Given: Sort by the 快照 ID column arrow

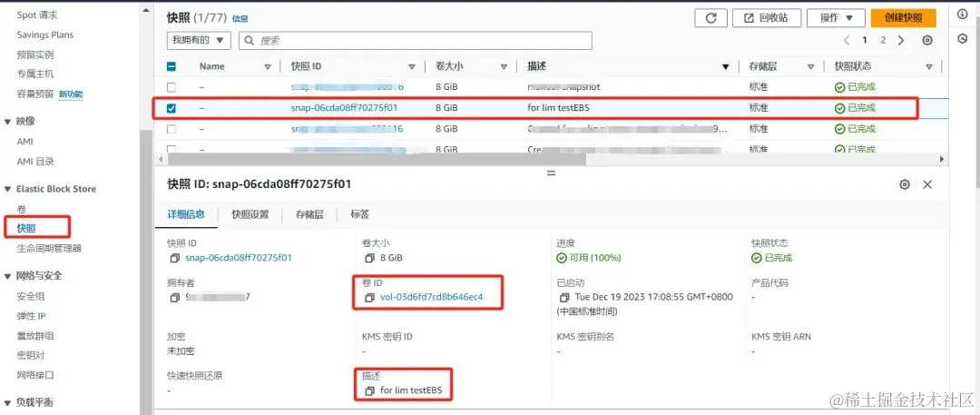Looking at the screenshot, I should pyautogui.click(x=412, y=66).
